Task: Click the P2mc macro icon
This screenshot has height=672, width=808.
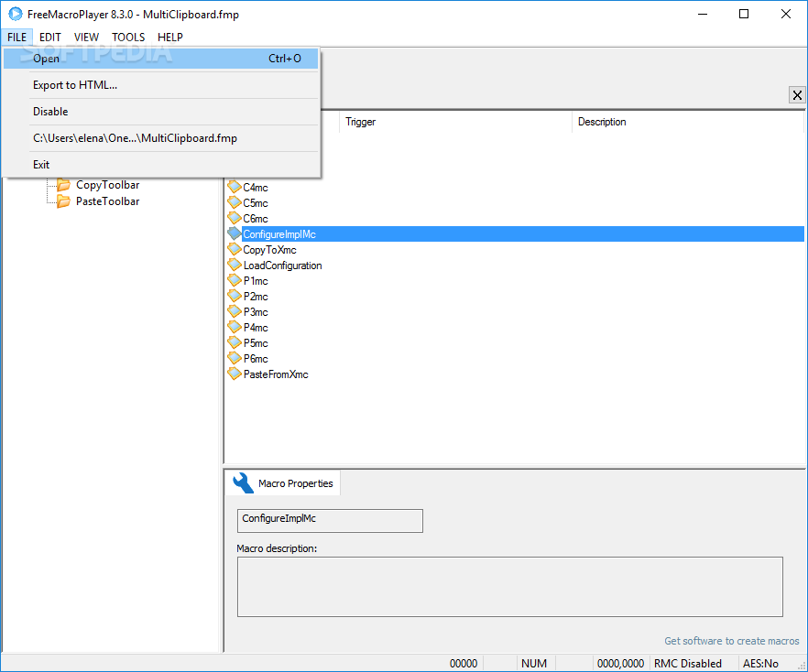Action: pyautogui.click(x=235, y=296)
